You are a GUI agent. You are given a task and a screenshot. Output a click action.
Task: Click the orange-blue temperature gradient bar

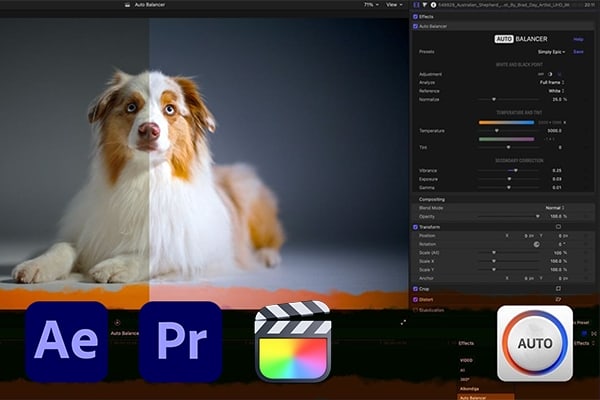(x=506, y=122)
